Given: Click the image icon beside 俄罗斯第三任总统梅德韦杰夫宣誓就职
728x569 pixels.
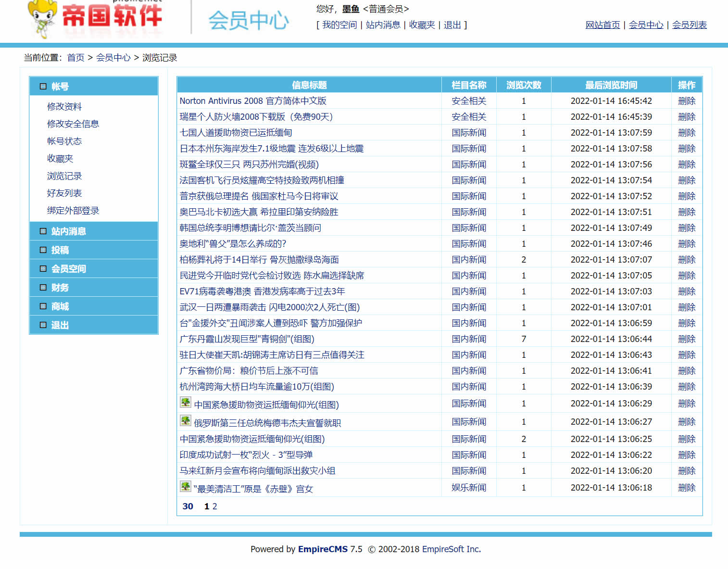Looking at the screenshot, I should click(x=185, y=420).
